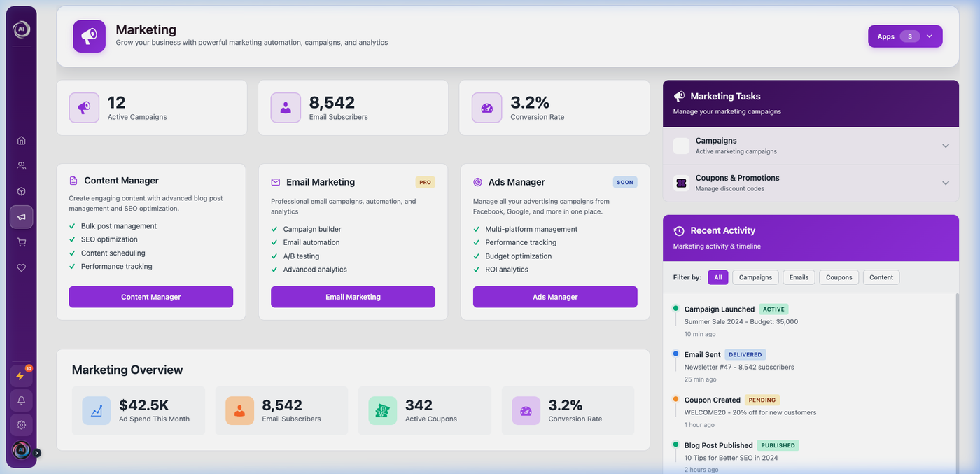Click the orange Email Subscribers icon in Overview

[239, 411]
